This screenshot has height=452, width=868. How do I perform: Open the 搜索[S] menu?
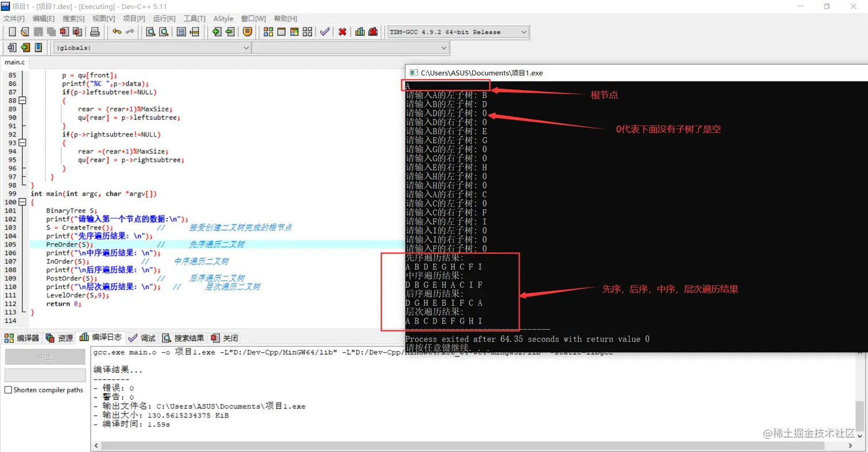[x=73, y=18]
